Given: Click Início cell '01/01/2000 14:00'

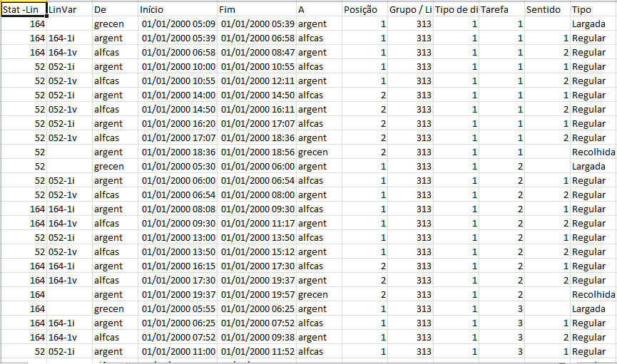Looking at the screenshot, I should point(178,95).
